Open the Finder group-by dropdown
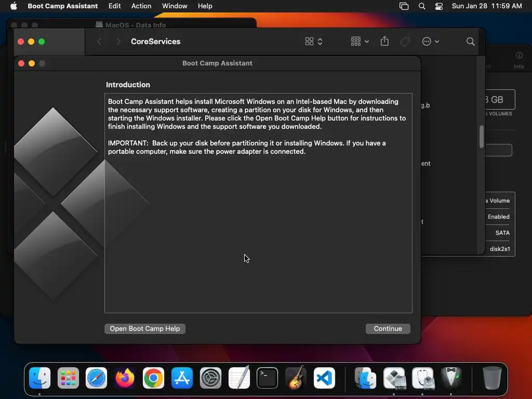Screen dimensions: 532x399 tap(360, 42)
